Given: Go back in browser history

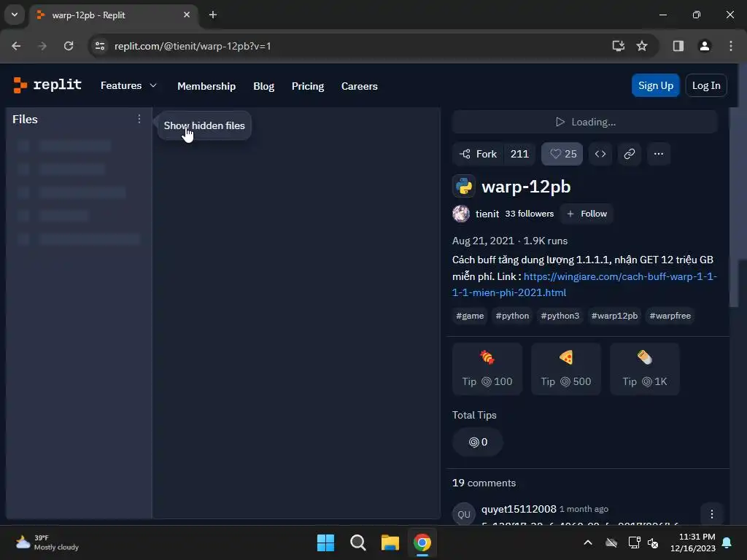Looking at the screenshot, I should click(x=16, y=46).
